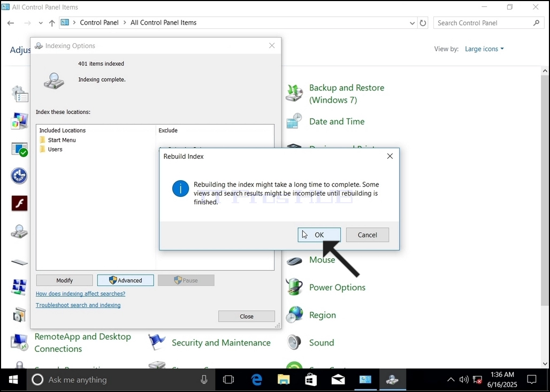Switch to Control Panel taskbar button
The image size is (550, 392).
tap(365, 380)
